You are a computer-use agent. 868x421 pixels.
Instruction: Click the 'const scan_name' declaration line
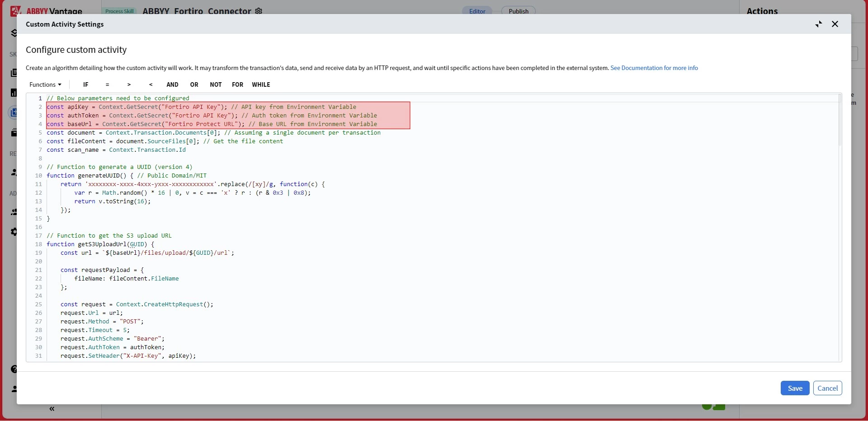click(116, 150)
